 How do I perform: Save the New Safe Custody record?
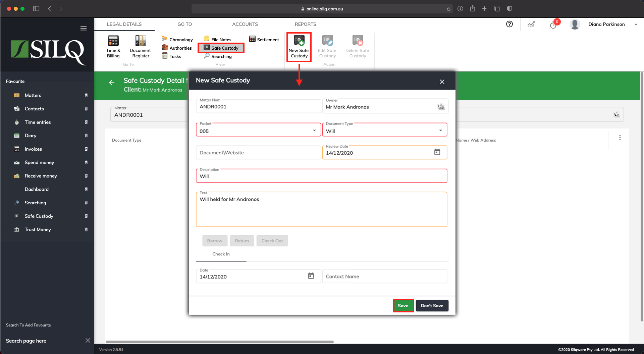tap(403, 305)
